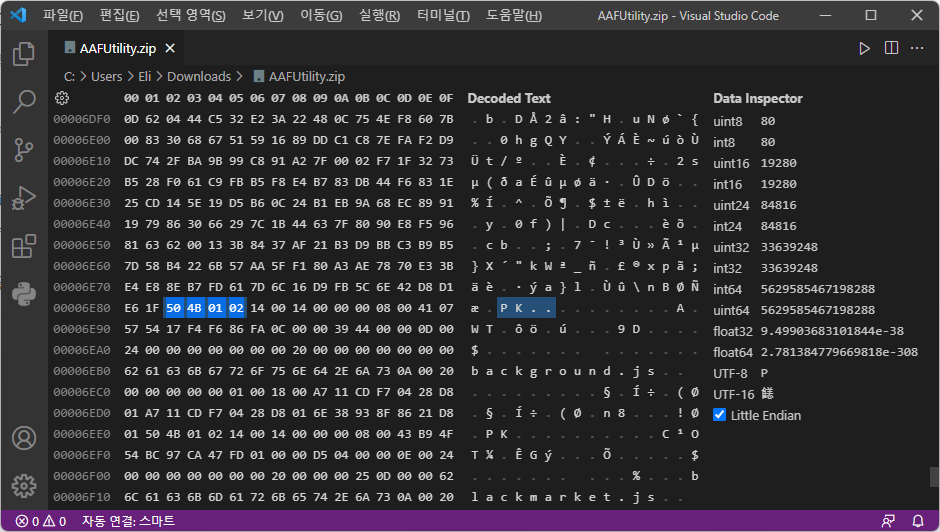Click the address 00006F10 row label

[x=82, y=497]
